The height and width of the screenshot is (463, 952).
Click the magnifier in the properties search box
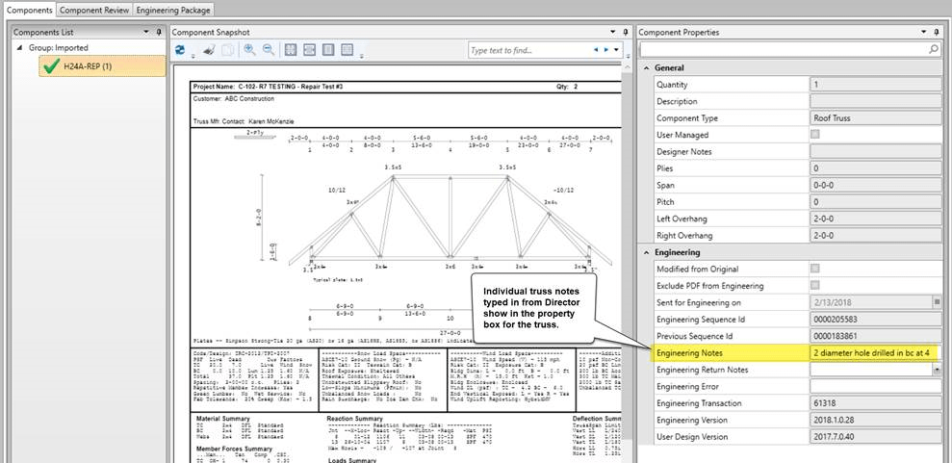[934, 50]
